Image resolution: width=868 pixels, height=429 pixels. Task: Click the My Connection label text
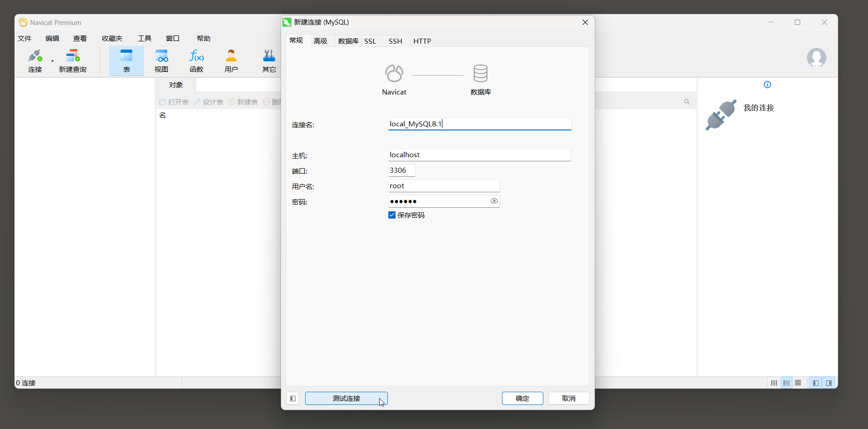[x=758, y=108]
